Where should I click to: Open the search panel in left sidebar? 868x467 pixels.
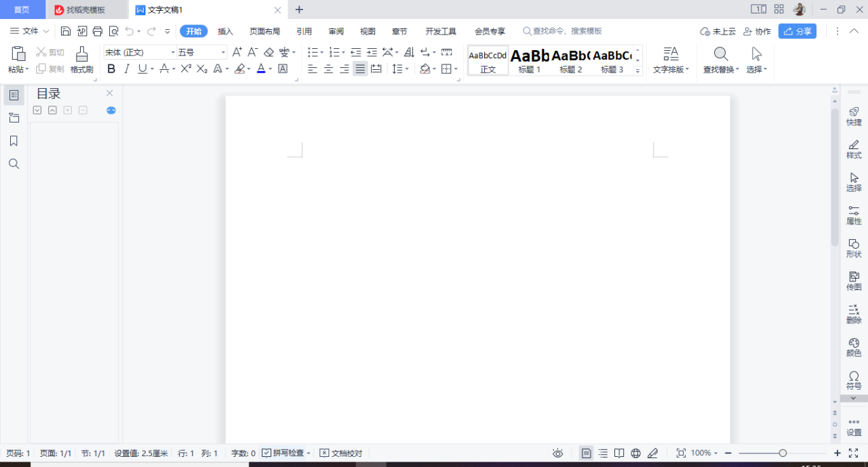tap(14, 164)
